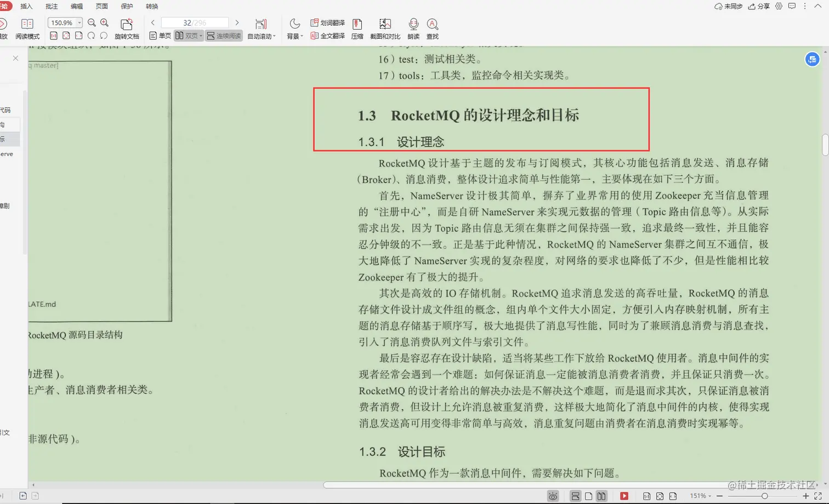Open the 查找 find tool

point(432,28)
